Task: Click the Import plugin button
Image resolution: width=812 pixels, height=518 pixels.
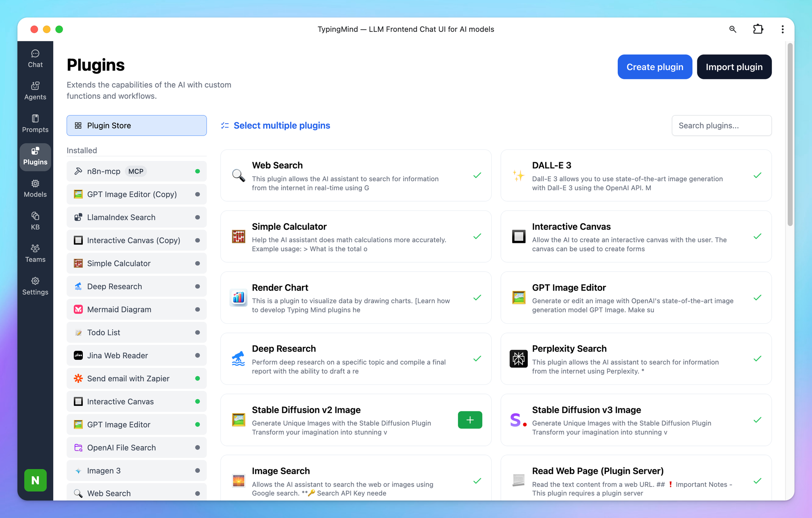Action: 734,67
